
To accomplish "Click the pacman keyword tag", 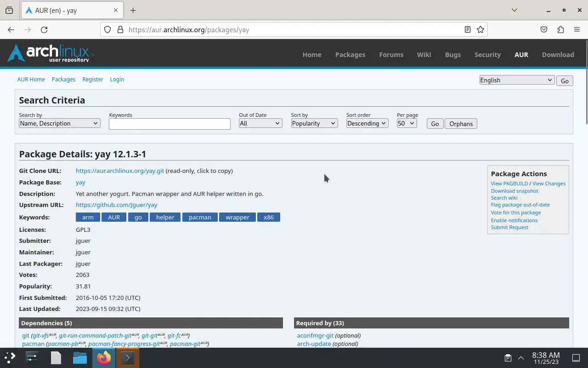I will 200,217.
